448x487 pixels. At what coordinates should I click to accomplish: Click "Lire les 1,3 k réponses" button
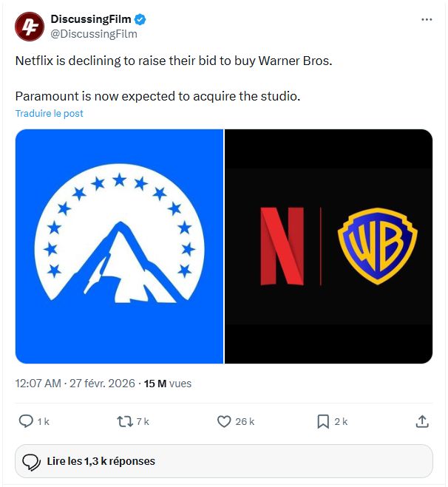224,461
